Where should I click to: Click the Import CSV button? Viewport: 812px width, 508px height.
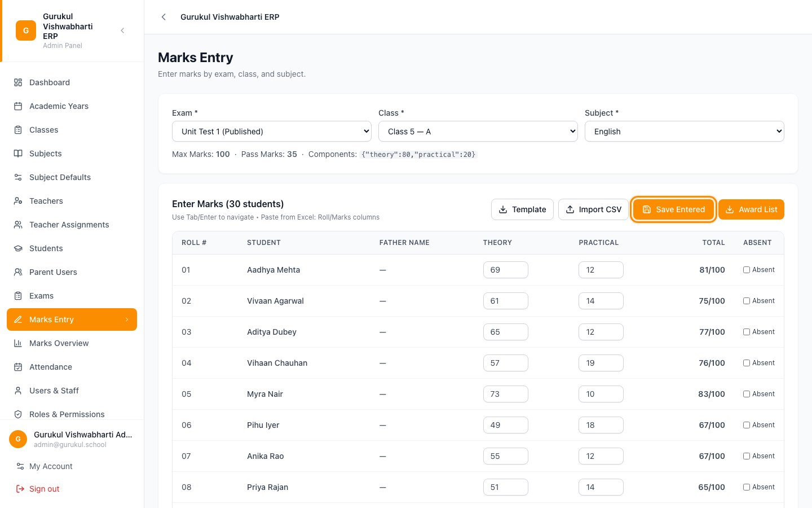[x=593, y=209]
